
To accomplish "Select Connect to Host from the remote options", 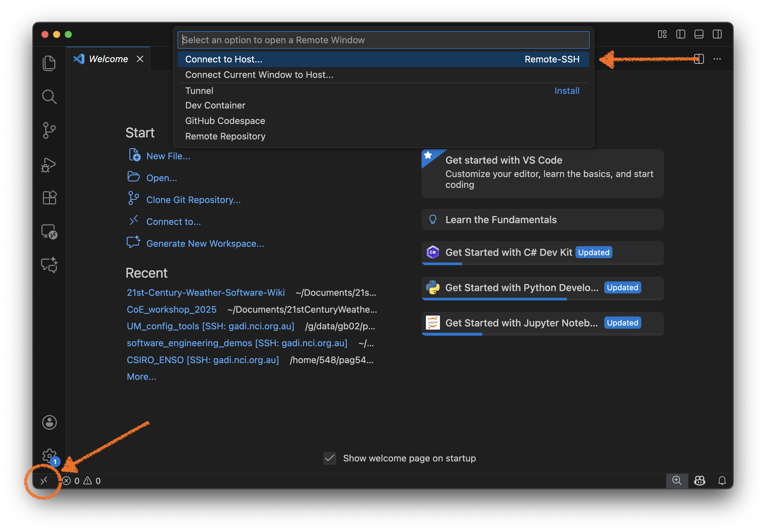I will click(224, 59).
